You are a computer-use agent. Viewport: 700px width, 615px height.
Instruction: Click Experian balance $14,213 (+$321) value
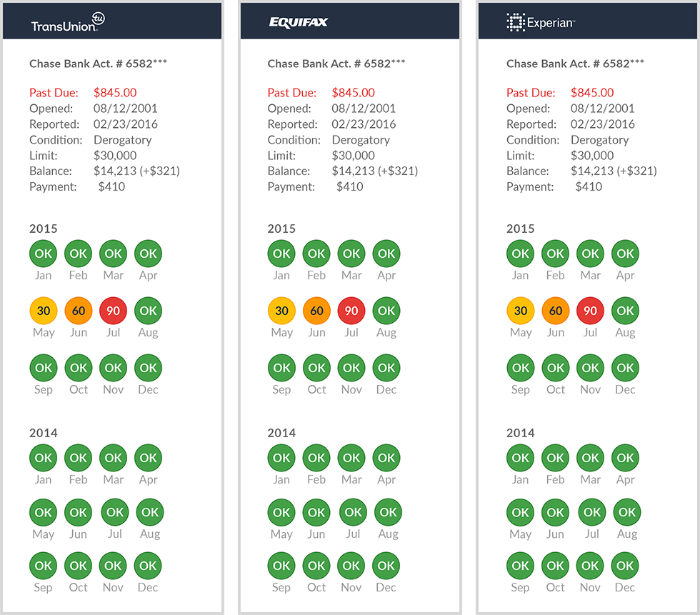(x=613, y=171)
